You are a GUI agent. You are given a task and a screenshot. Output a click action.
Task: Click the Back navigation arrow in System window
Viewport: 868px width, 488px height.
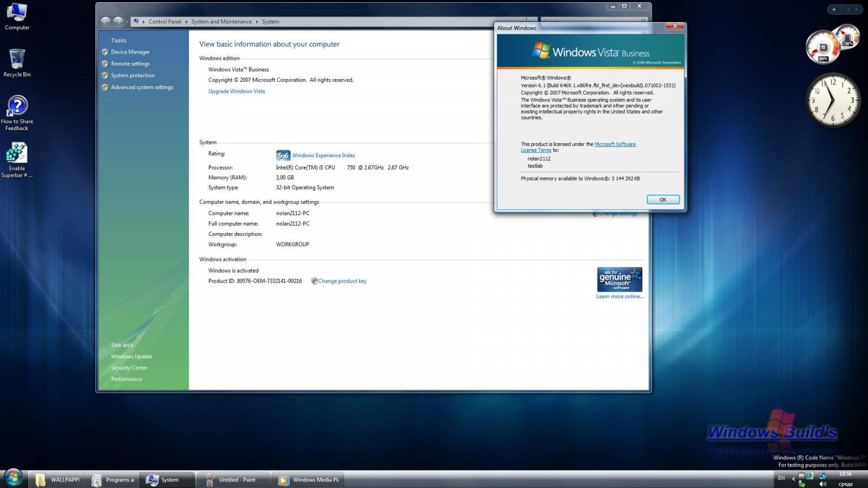click(x=106, y=22)
